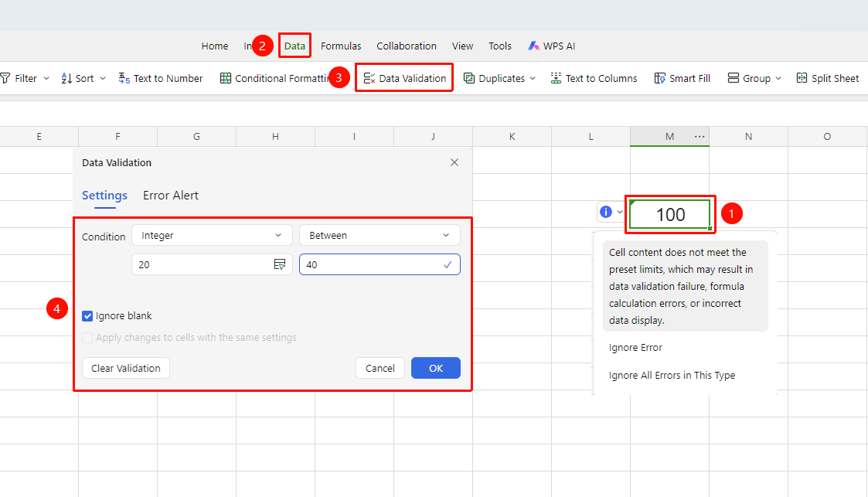Click the Smart Fill icon
868x497 pixels.
pos(660,78)
